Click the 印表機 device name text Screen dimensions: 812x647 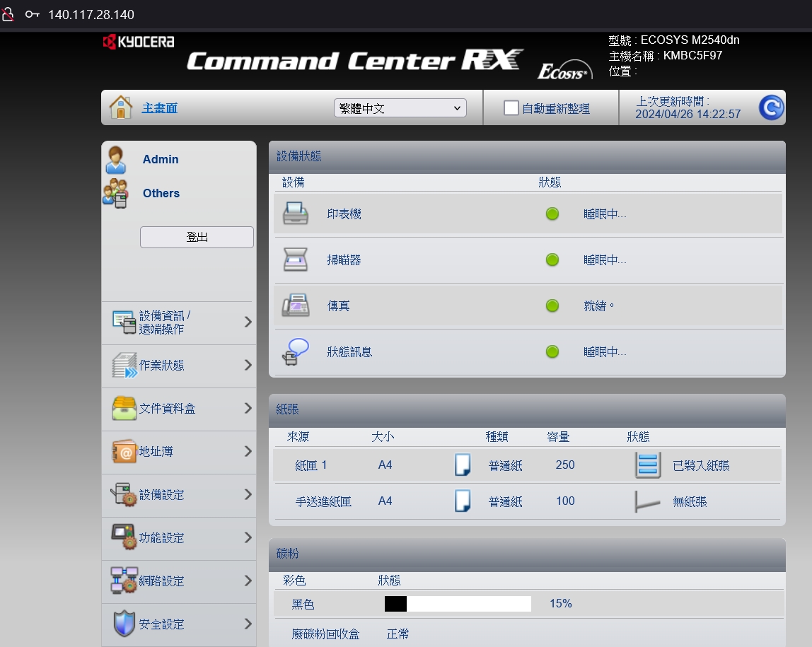coord(344,214)
